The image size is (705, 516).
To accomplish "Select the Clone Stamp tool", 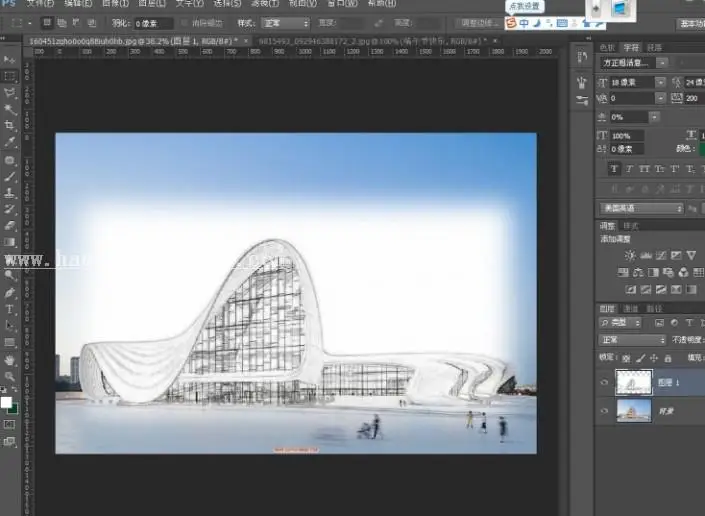I will tap(9, 193).
